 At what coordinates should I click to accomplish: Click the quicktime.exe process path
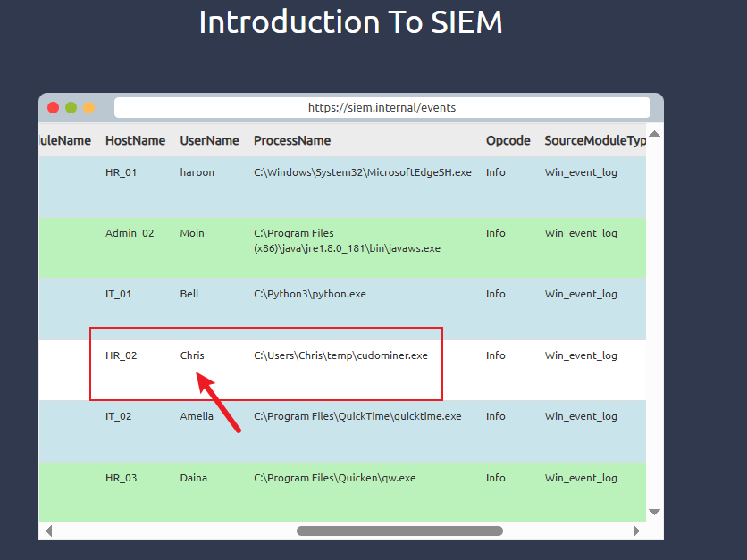pyautogui.click(x=357, y=416)
